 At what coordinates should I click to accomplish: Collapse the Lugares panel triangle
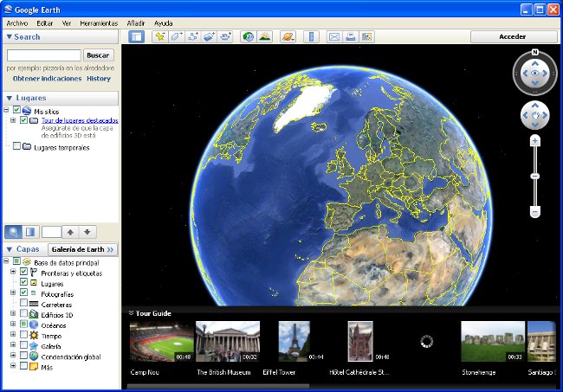(10, 98)
